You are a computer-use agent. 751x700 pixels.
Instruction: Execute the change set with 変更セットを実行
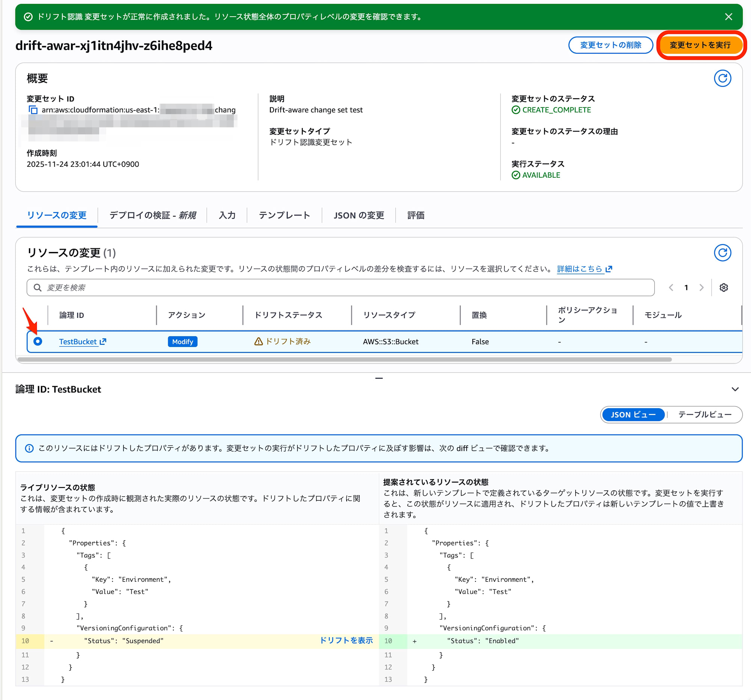point(701,45)
